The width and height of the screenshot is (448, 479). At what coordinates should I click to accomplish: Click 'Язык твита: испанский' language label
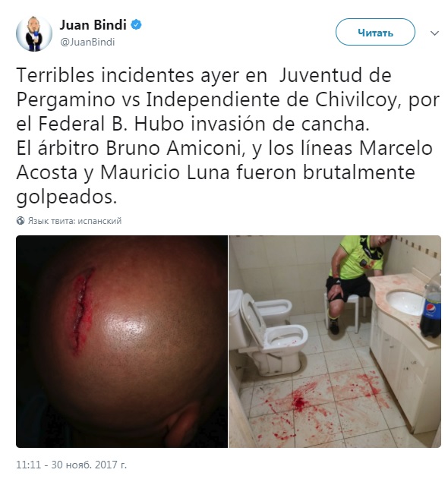point(74,221)
